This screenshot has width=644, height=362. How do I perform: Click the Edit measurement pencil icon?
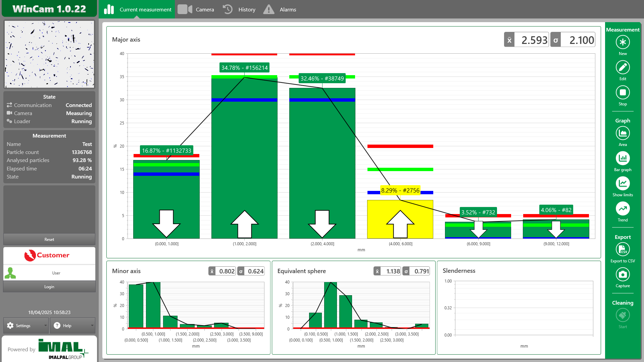pyautogui.click(x=623, y=68)
